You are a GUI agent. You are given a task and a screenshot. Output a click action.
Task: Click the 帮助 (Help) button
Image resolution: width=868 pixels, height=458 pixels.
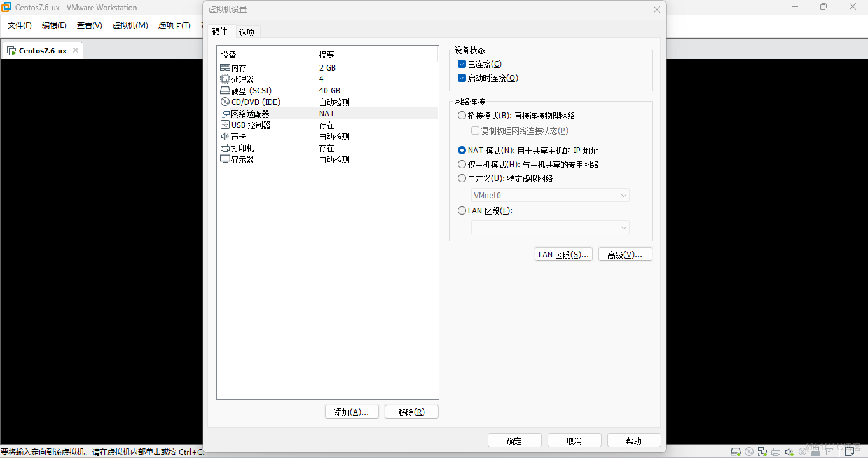(x=634, y=441)
